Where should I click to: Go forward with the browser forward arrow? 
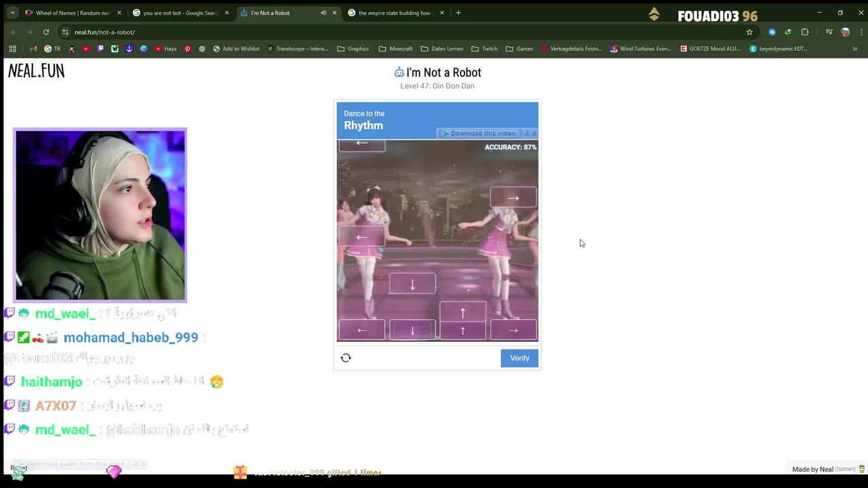(30, 32)
